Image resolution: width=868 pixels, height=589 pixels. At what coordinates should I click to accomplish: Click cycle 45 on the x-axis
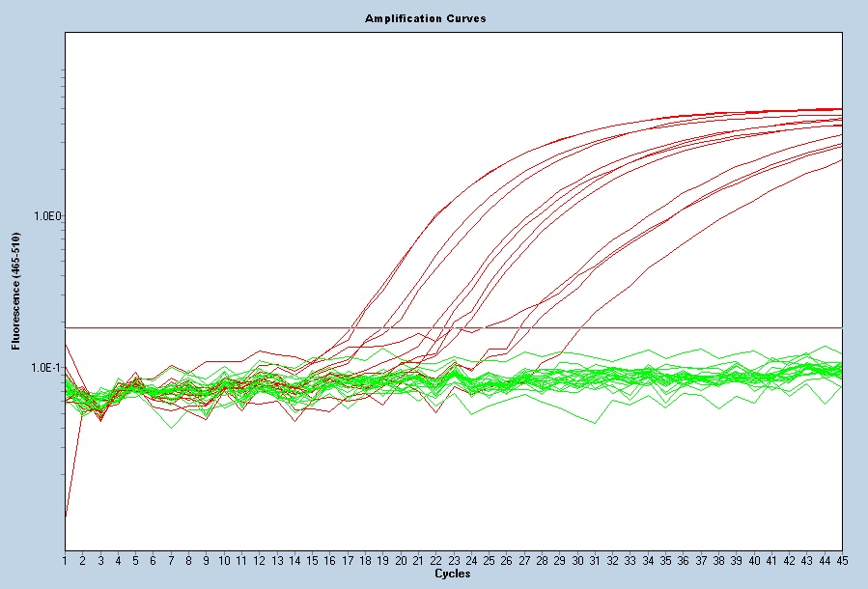pyautogui.click(x=841, y=561)
